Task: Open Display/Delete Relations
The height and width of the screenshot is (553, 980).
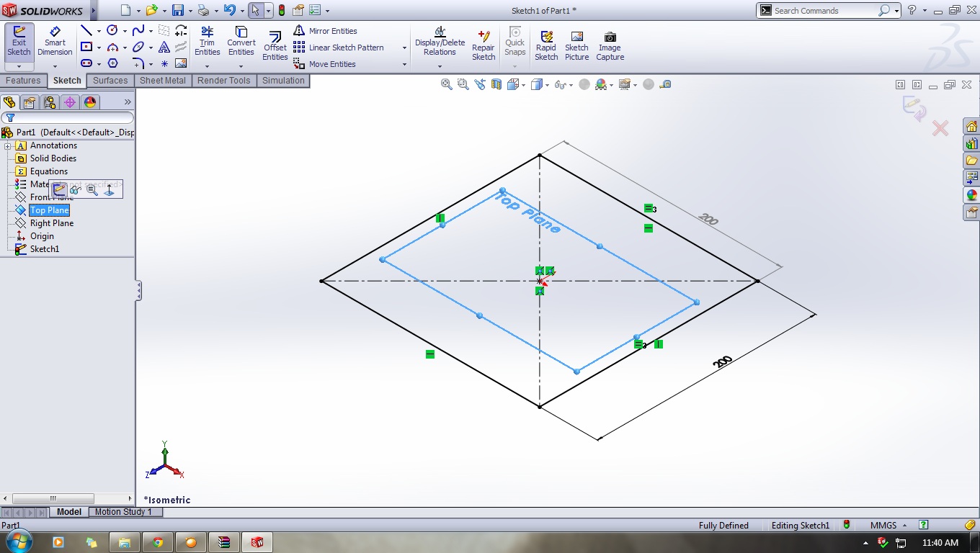Action: 440,42
